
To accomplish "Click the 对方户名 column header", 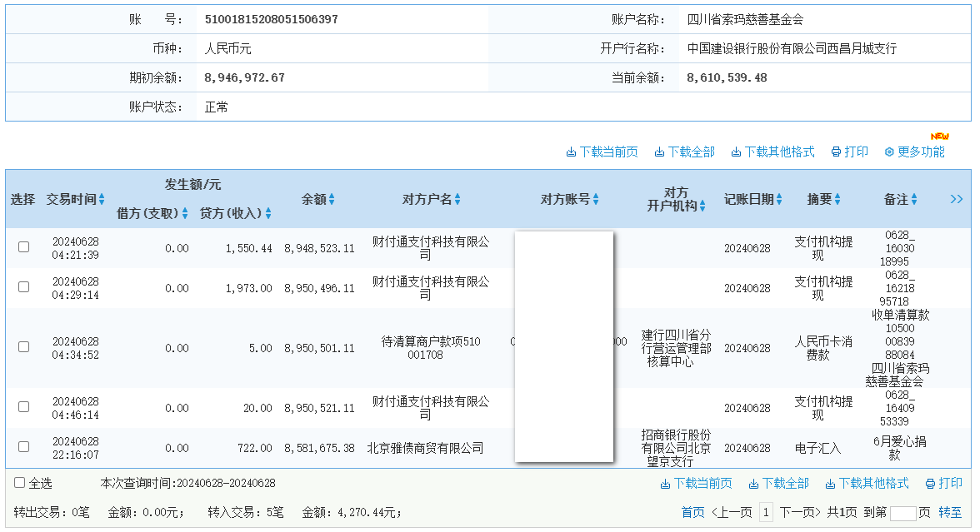I will click(427, 199).
